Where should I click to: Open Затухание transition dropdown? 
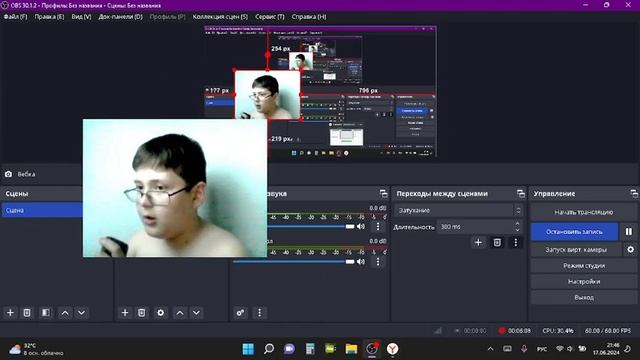458,210
